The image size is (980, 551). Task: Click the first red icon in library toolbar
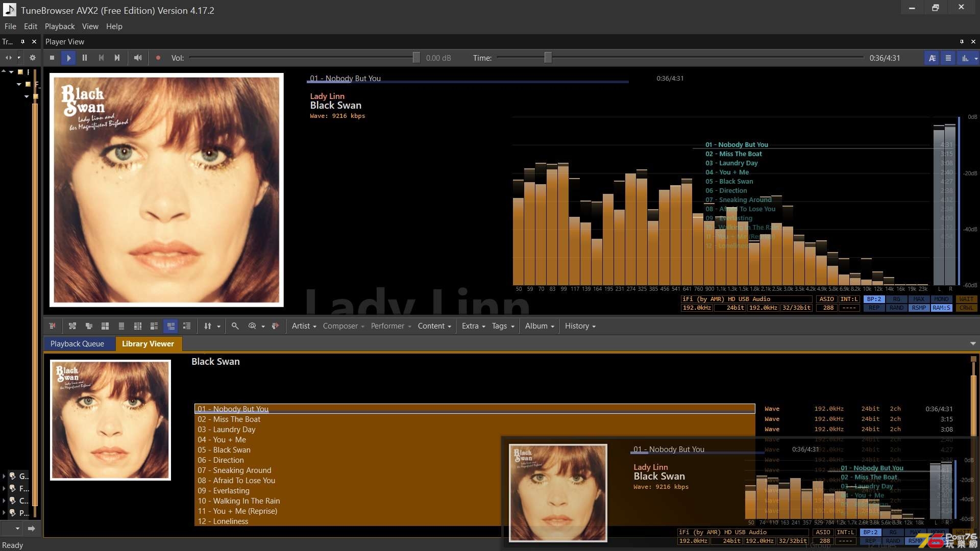[x=52, y=326]
